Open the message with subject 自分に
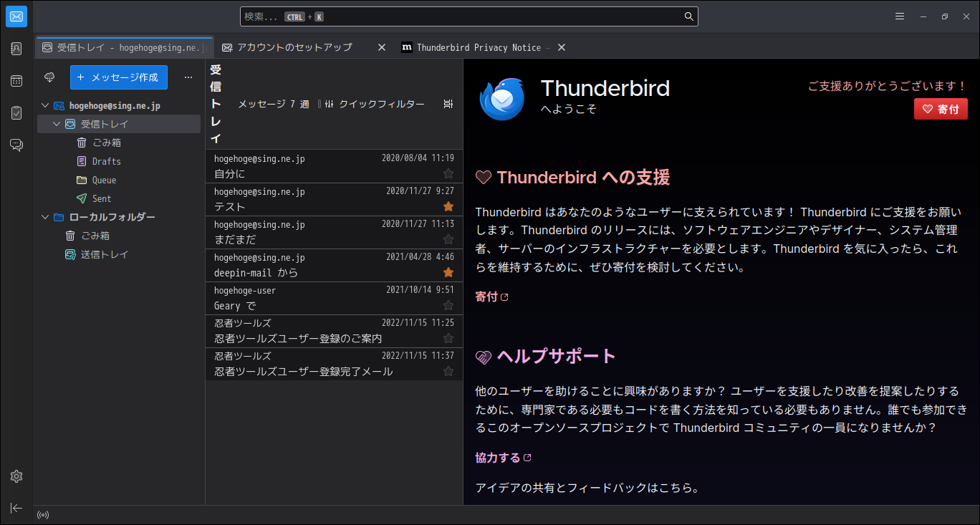The width and height of the screenshot is (980, 525). pos(334,166)
